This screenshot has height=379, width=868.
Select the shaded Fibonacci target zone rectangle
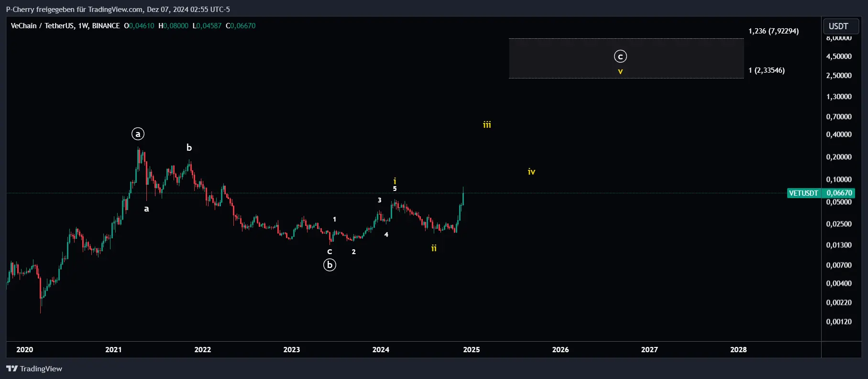click(x=626, y=58)
